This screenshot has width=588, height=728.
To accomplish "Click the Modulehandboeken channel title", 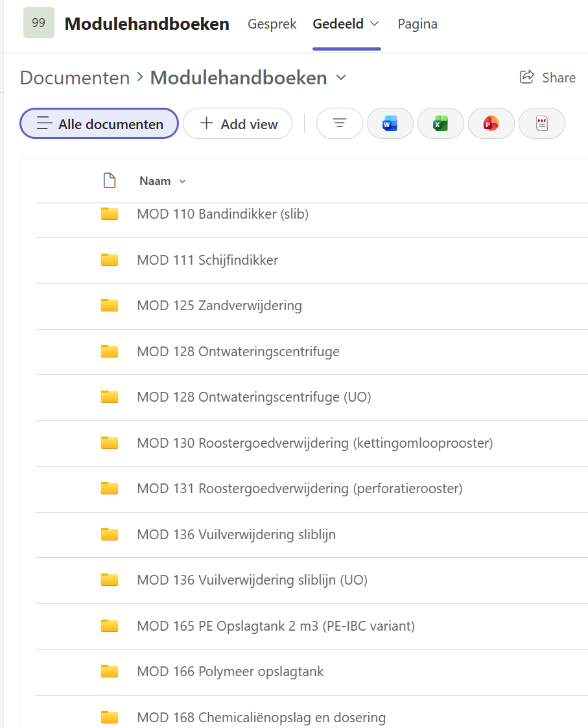I will [x=147, y=23].
